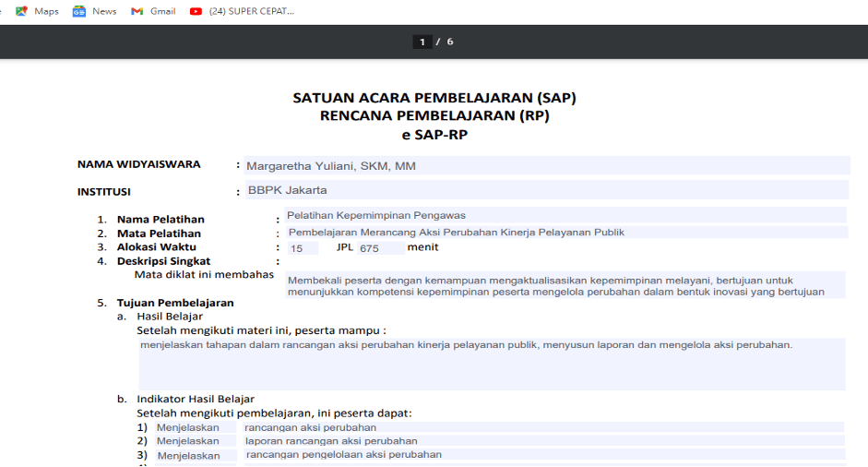Click the 'rancangan aksi perubahan' indicator field

pos(542,427)
